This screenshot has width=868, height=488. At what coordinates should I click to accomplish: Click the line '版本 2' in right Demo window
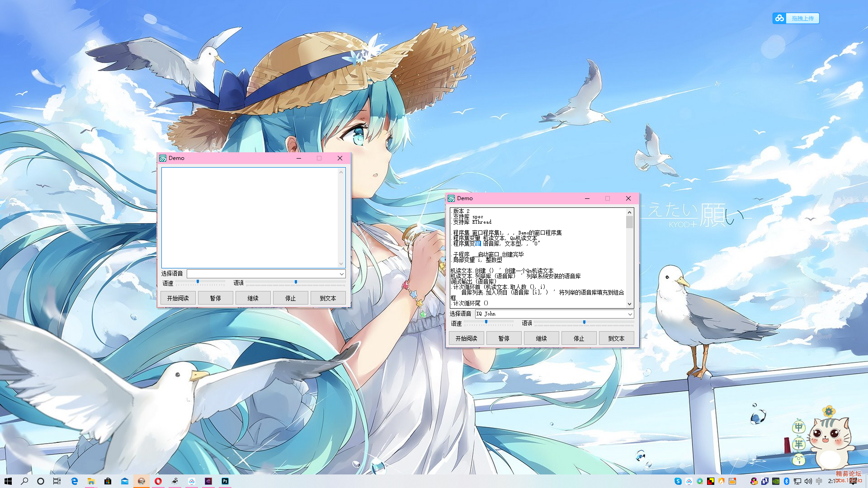point(461,211)
